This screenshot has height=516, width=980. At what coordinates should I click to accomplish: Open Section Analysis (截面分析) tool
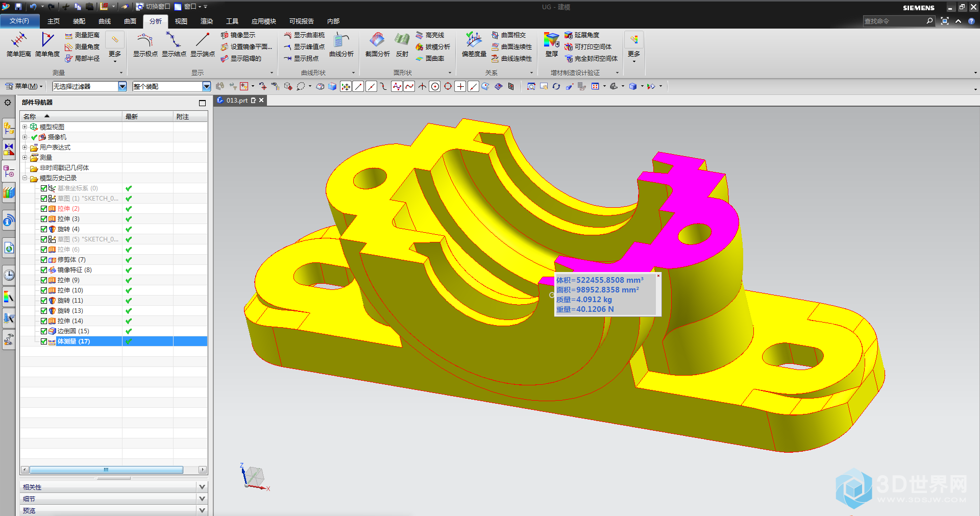point(378,44)
